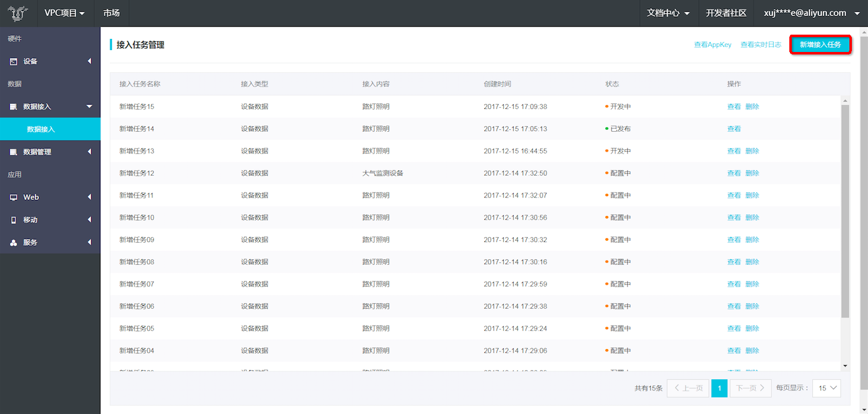The height and width of the screenshot is (414, 868).
Task: Click the table scrollbar down arrow
Action: 845,366
